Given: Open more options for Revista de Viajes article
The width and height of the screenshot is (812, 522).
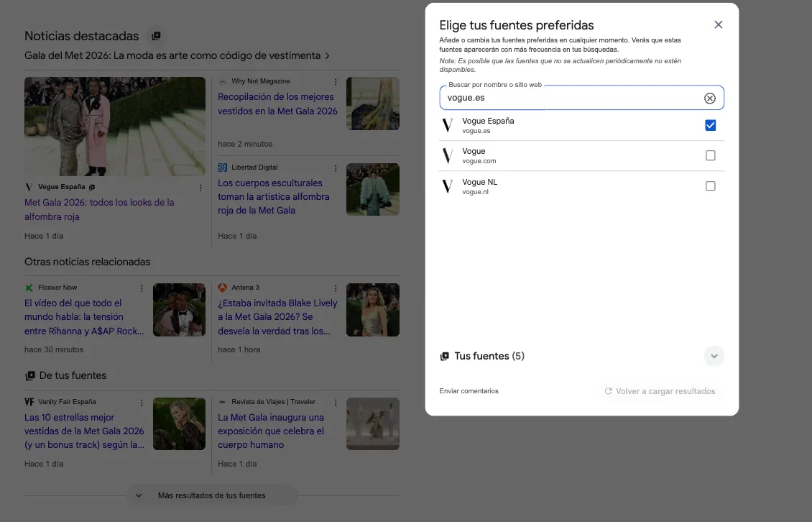Looking at the screenshot, I should click(x=336, y=403).
